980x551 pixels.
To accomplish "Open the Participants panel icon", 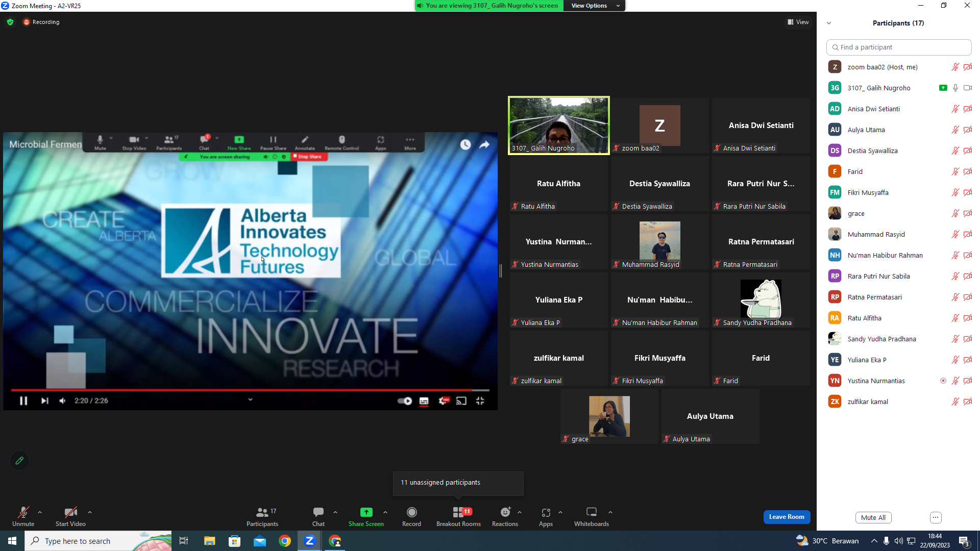I will (262, 512).
